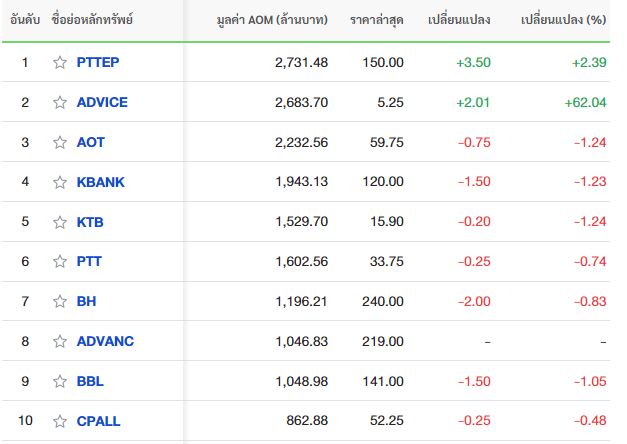The image size is (627, 444).
Task: Click the อันดับ column header
Action: pyautogui.click(x=25, y=20)
